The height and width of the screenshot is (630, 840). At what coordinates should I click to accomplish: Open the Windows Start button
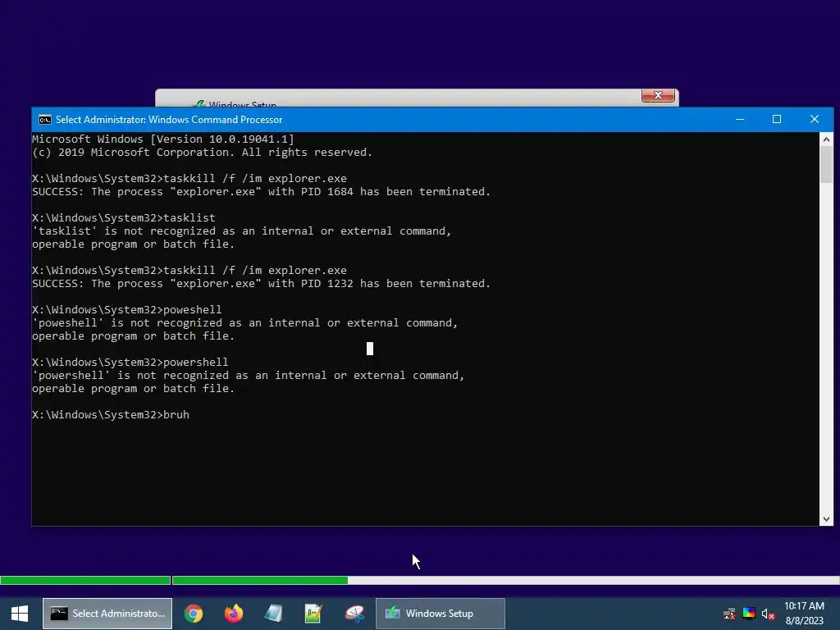20,614
